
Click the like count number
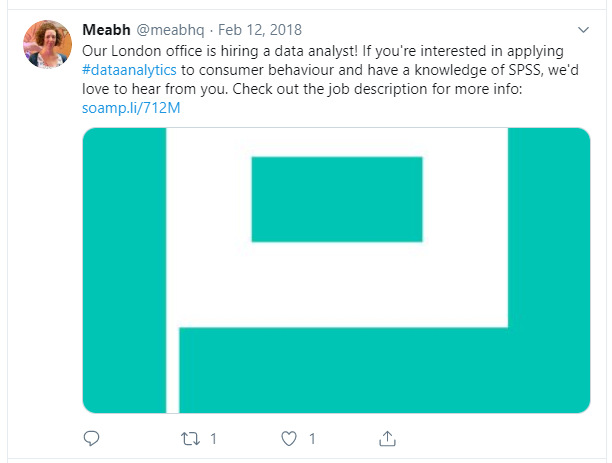pos(313,439)
